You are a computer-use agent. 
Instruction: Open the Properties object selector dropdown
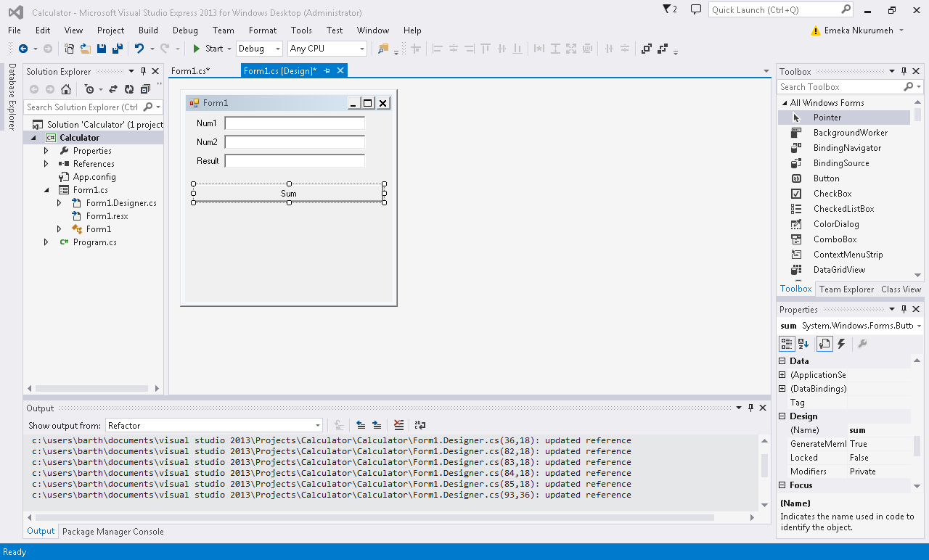pyautogui.click(x=919, y=326)
